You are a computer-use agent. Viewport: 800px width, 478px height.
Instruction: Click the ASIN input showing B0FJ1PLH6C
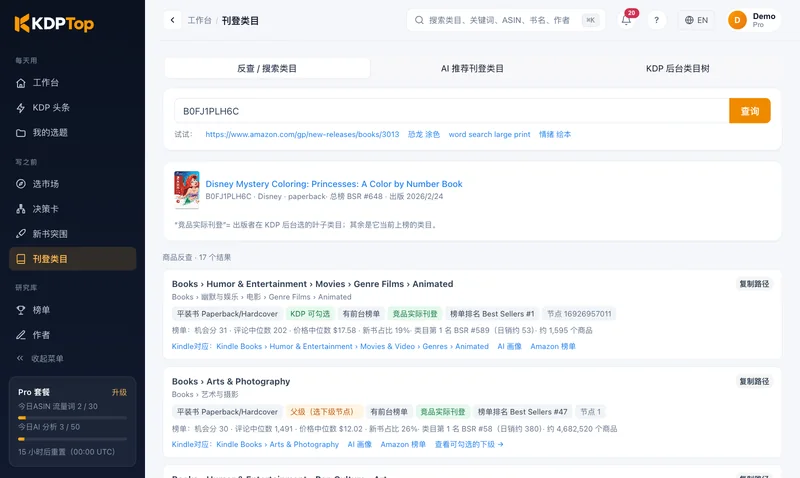452,111
